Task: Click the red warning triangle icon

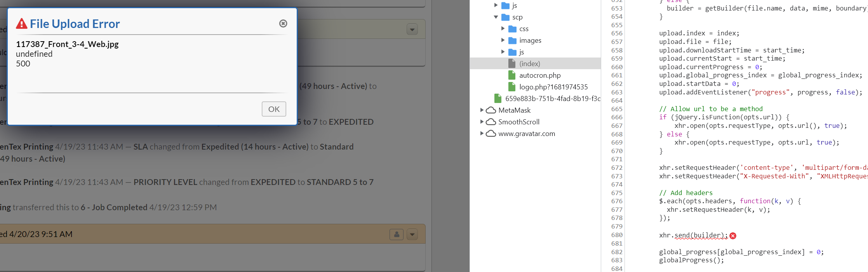Action: [x=22, y=24]
